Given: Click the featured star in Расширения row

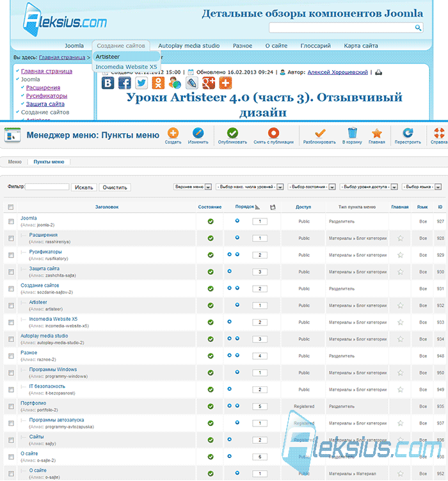Looking at the screenshot, I should point(400,238).
